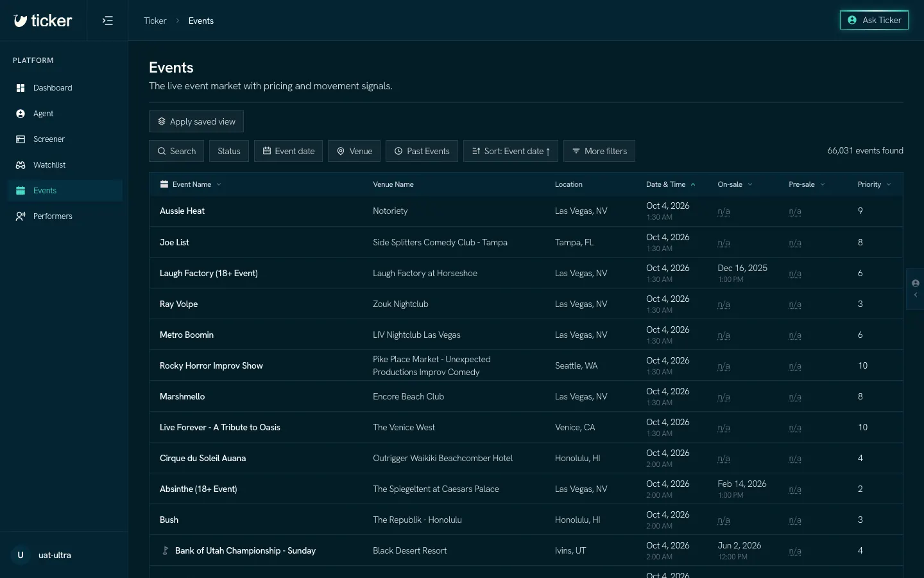Open Dashboard in the sidebar
The height and width of the screenshot is (578, 924).
coord(65,88)
